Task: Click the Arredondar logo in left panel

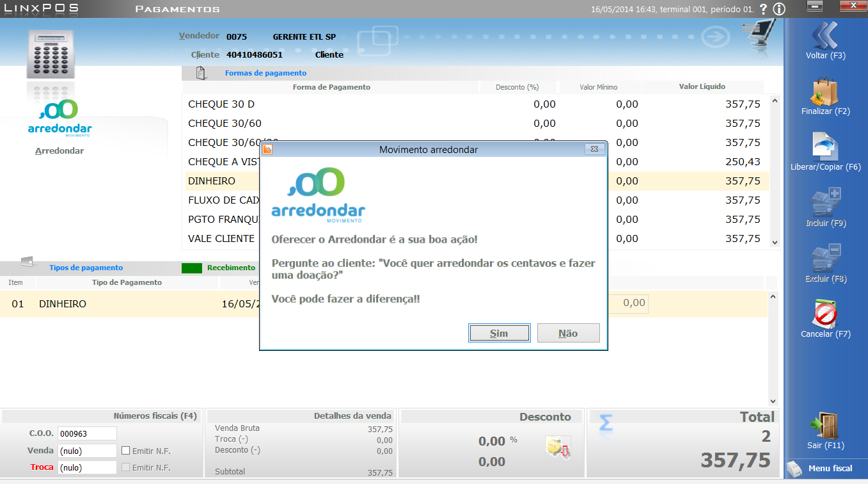Action: click(59, 118)
